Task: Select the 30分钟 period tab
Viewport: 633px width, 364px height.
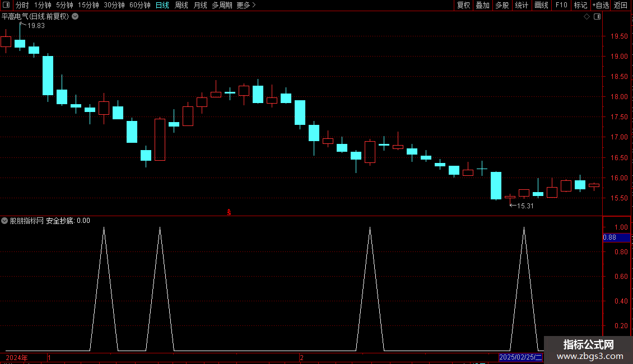Action: [x=114, y=5]
